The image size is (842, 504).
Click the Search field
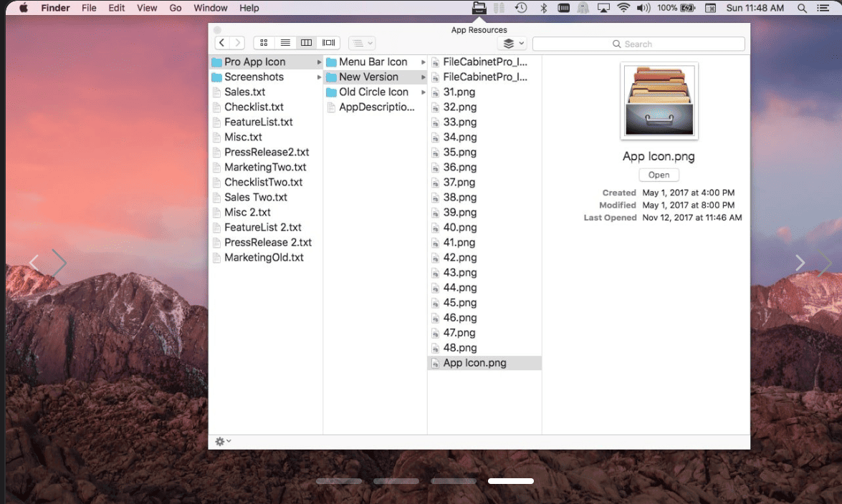[638, 44]
